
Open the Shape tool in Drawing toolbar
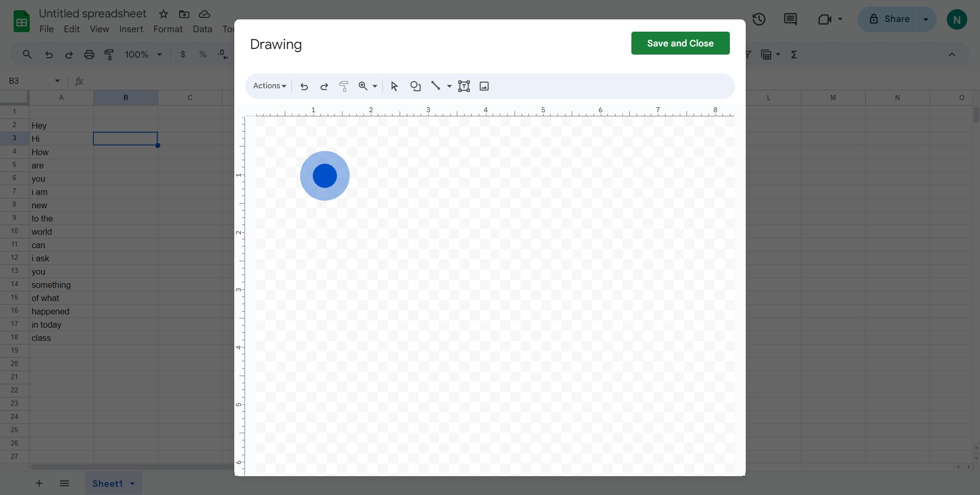pyautogui.click(x=415, y=86)
